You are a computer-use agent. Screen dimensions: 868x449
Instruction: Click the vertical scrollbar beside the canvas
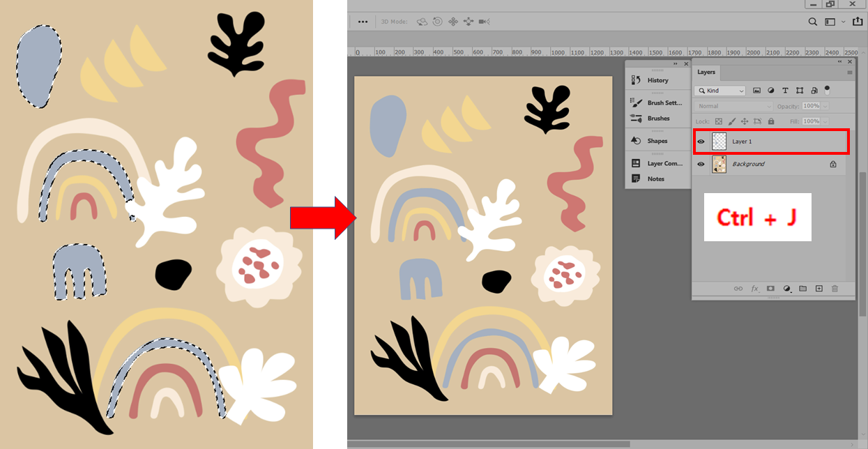click(864, 244)
